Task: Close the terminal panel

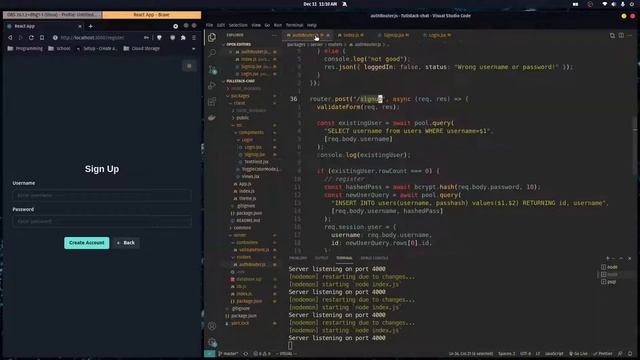Action: [x=629, y=258]
